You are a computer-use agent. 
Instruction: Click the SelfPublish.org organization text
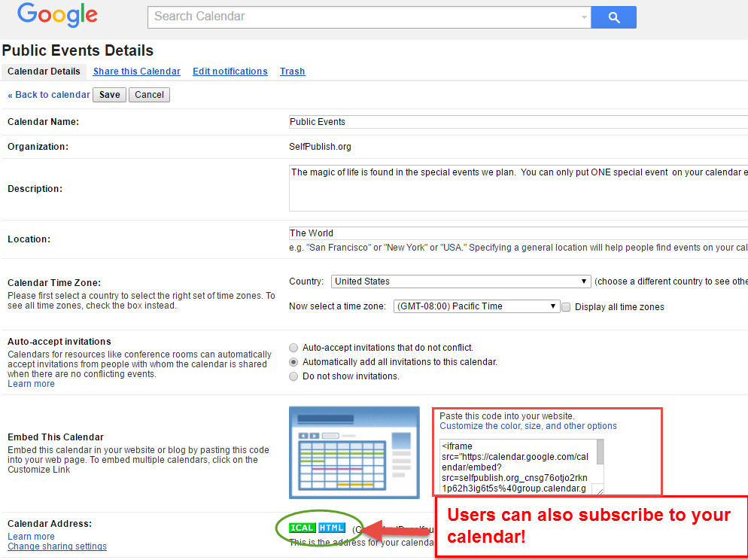coord(320,147)
